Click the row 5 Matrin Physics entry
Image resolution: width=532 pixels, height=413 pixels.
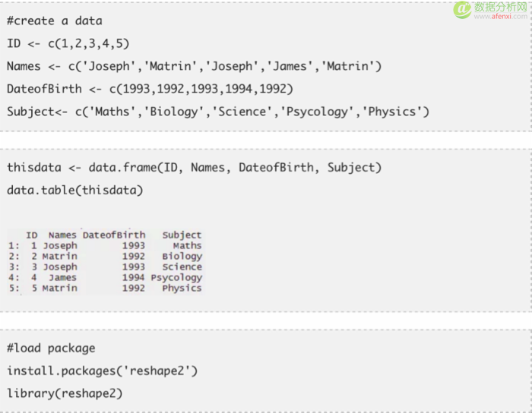[x=106, y=288]
